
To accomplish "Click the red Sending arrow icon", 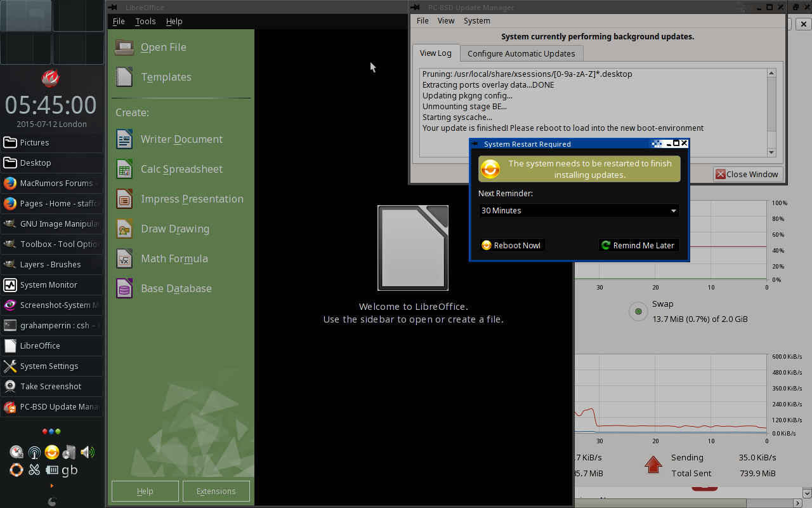I will pyautogui.click(x=653, y=464).
